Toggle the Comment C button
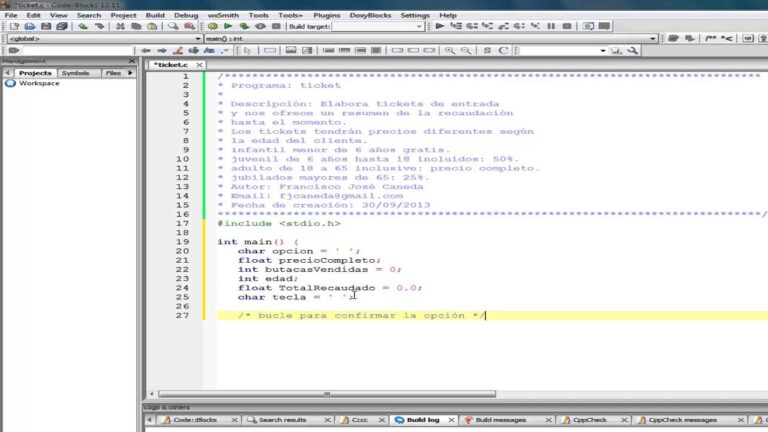 [x=503, y=50]
